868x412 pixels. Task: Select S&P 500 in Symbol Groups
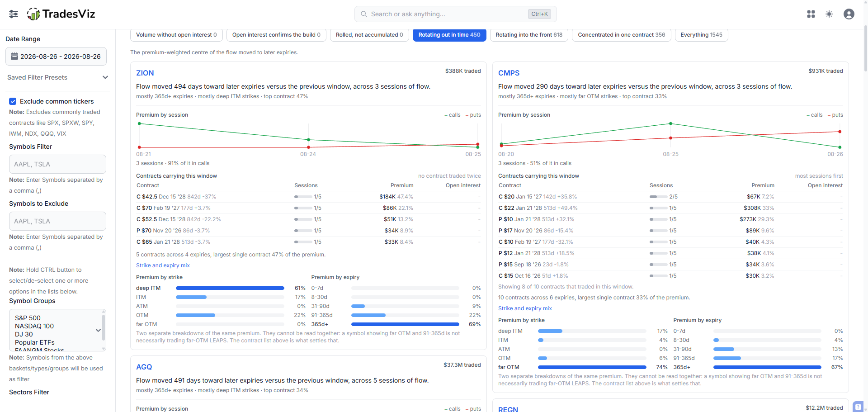point(28,318)
